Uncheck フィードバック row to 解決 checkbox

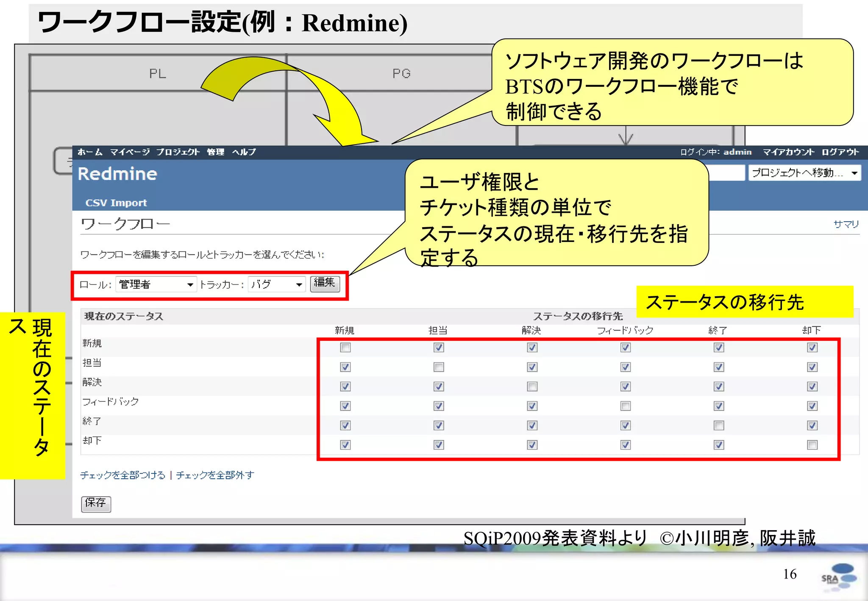532,406
